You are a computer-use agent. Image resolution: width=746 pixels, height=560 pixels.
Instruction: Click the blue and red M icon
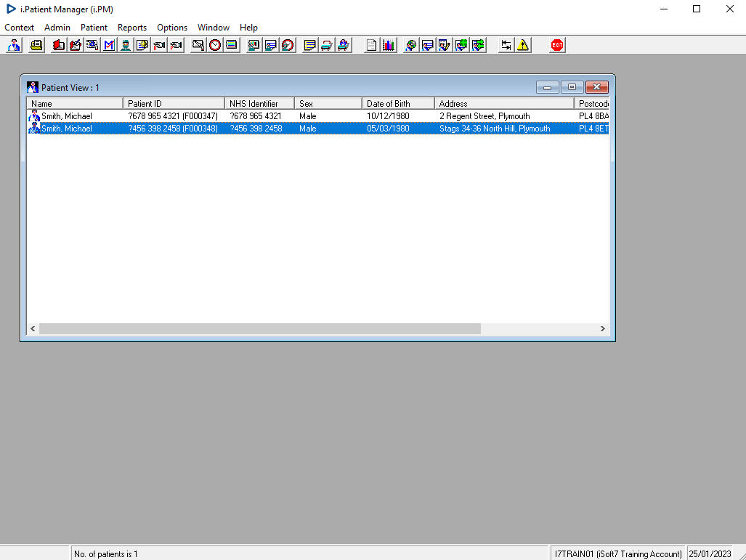[109, 45]
